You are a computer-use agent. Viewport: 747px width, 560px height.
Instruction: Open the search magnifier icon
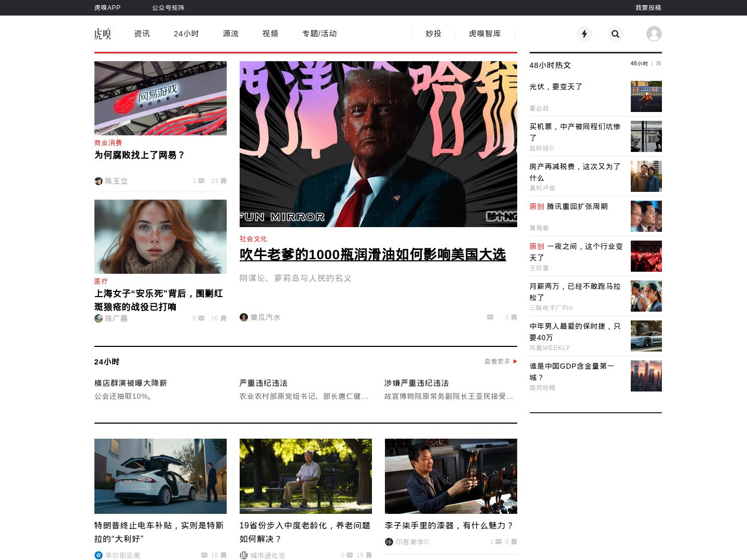tap(616, 34)
